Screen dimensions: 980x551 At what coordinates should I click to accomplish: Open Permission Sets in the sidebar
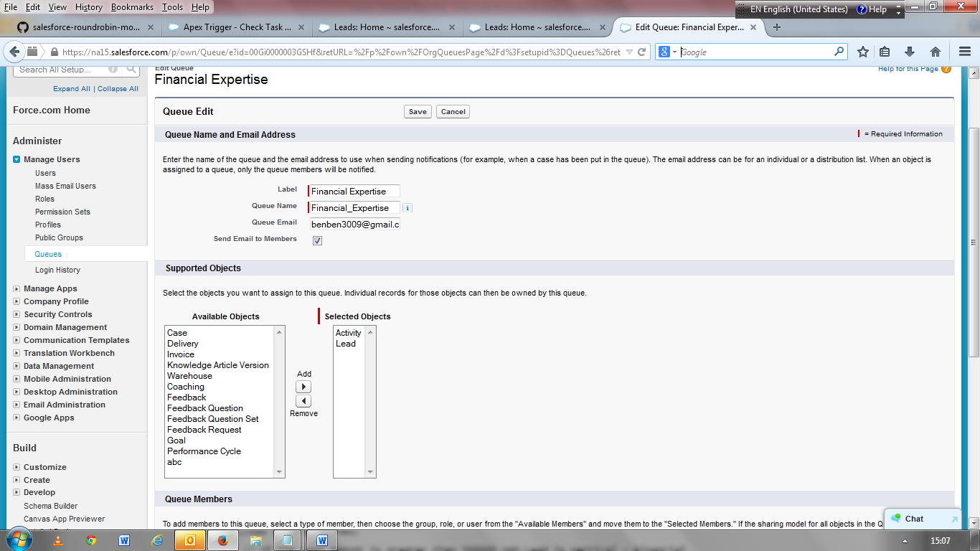click(x=62, y=212)
